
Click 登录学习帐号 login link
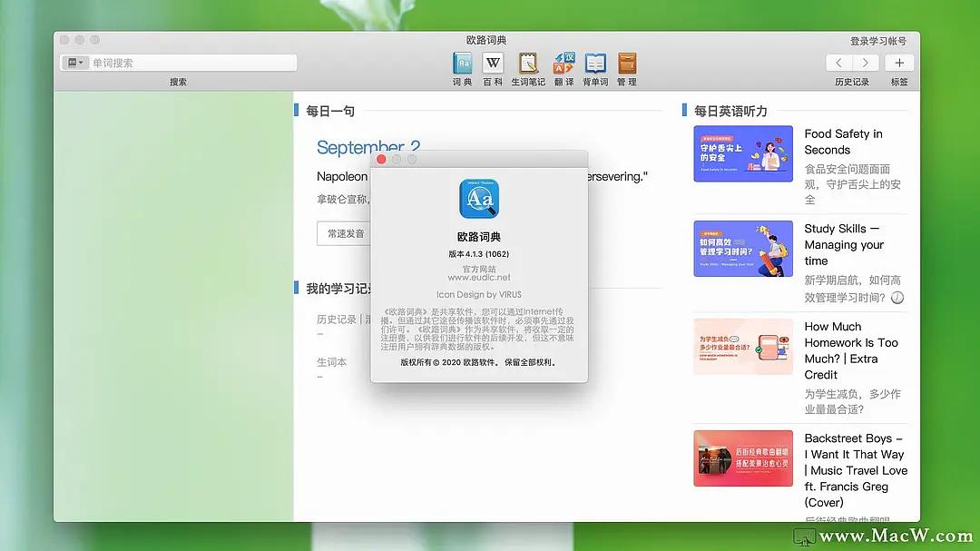(x=878, y=41)
